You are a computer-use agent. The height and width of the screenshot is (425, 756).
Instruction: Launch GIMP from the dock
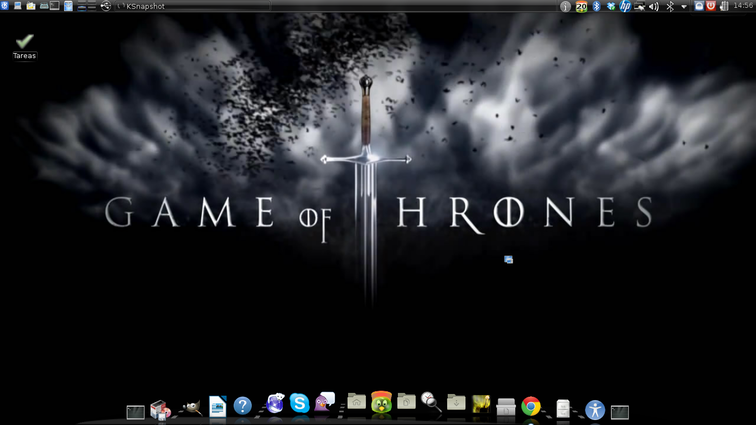pos(192,408)
